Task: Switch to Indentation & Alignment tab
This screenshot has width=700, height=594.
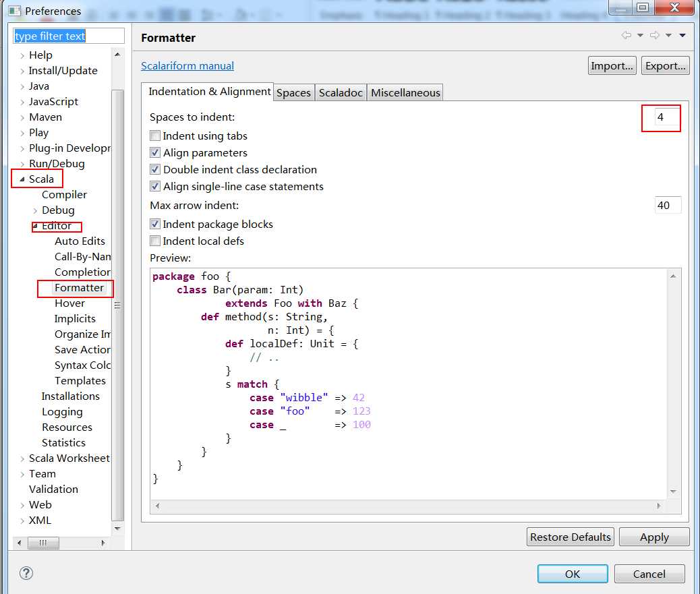Action: pos(208,92)
